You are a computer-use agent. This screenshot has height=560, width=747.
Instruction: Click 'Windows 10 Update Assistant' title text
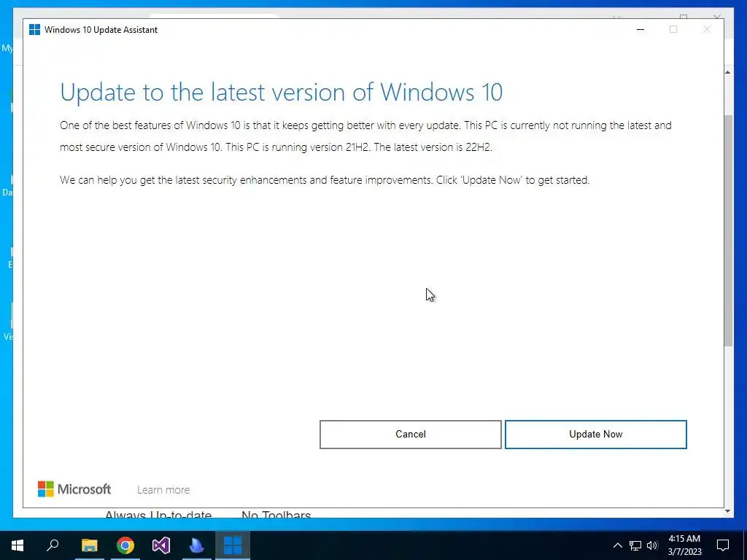(101, 29)
